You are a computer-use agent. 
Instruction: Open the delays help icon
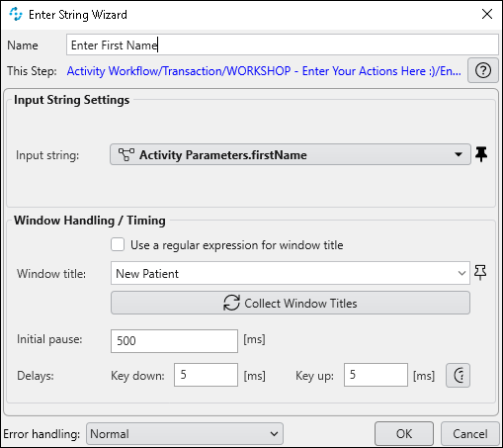[x=458, y=375]
